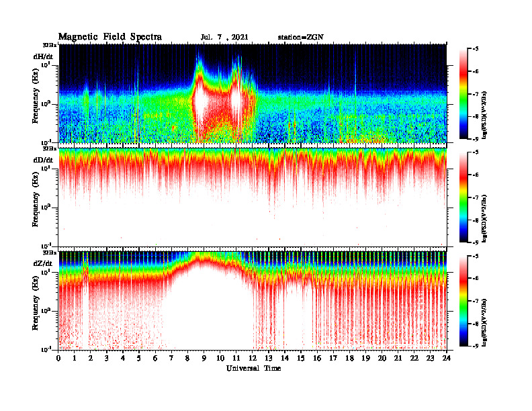Click the "12" tick label on the time axis
532x411 pixels.
coord(253,358)
